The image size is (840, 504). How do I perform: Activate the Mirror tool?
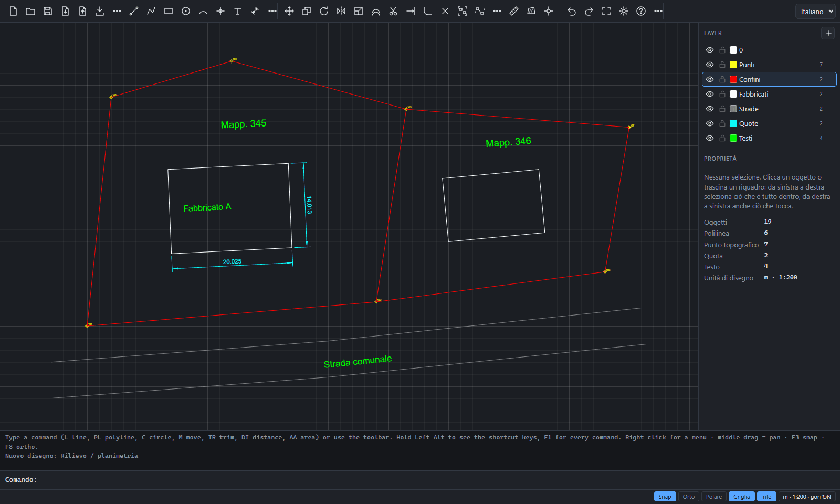click(341, 11)
